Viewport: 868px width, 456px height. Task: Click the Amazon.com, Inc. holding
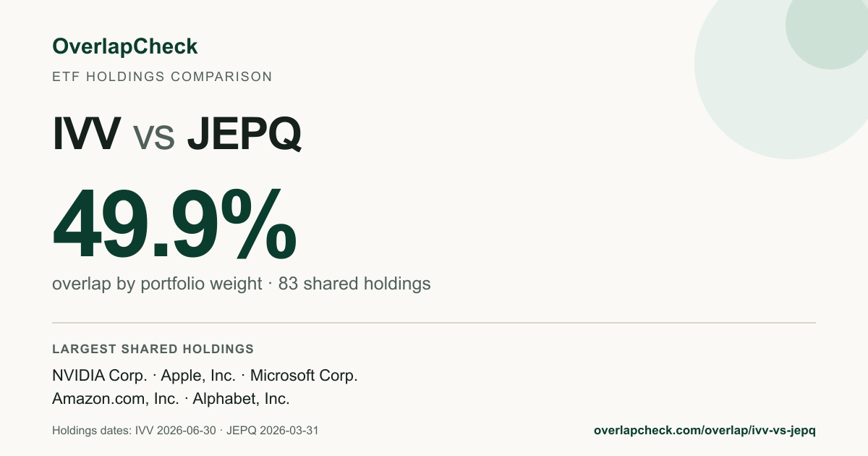tap(116, 398)
